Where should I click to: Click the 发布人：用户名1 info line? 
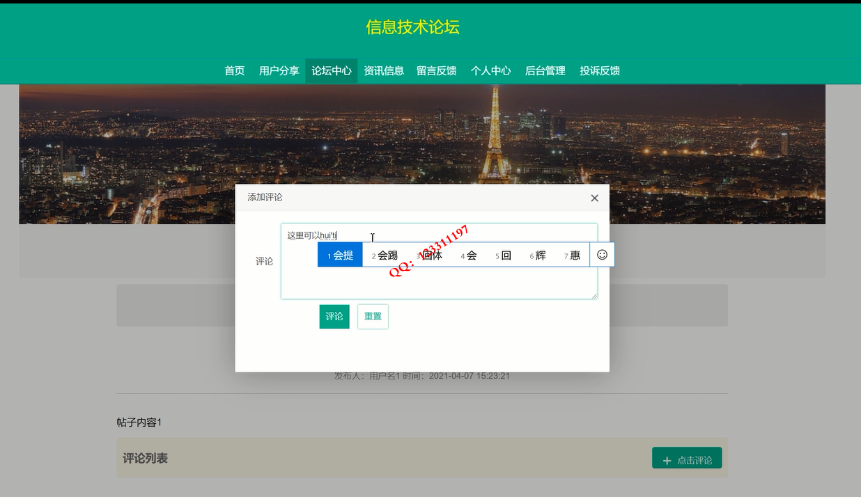pos(422,376)
